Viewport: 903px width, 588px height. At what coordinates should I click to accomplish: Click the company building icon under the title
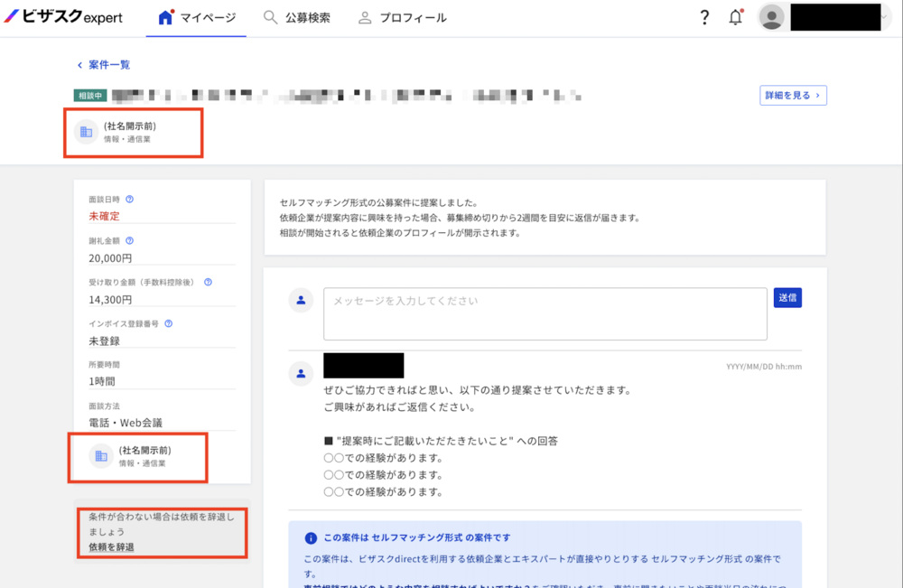(x=86, y=132)
